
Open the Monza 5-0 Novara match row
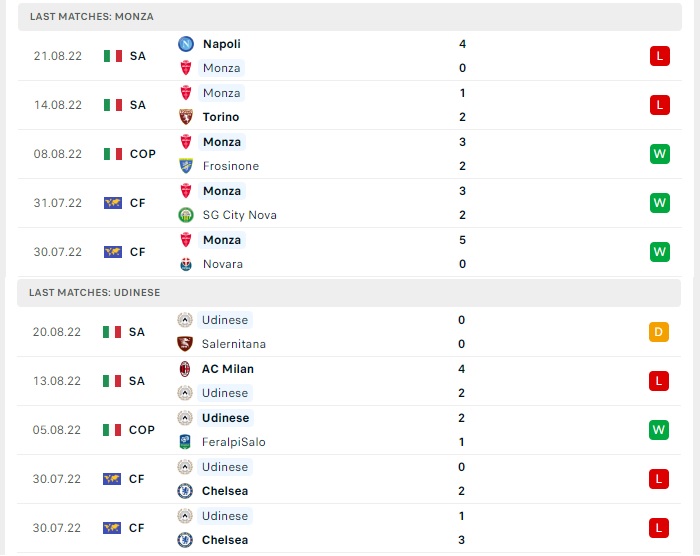350,252
